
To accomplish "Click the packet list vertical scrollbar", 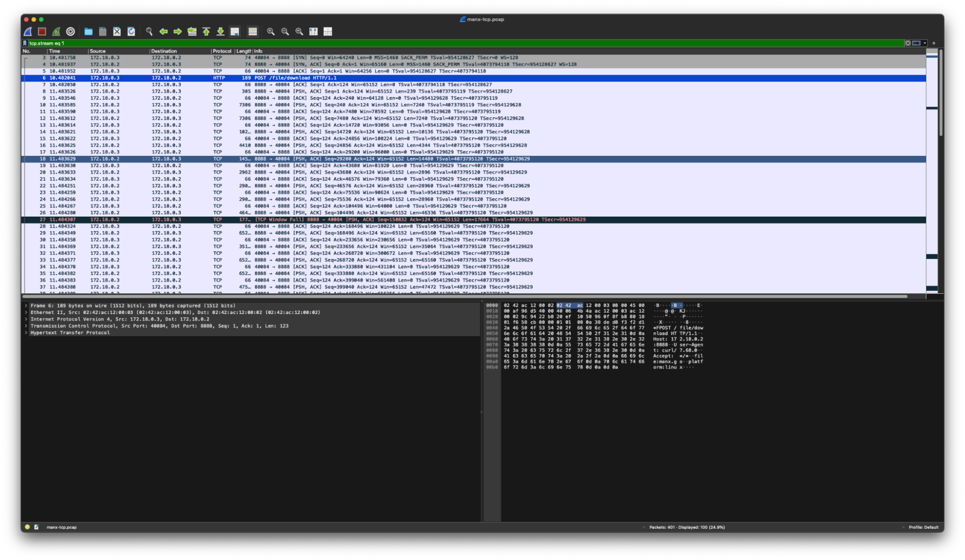I will [x=940, y=92].
